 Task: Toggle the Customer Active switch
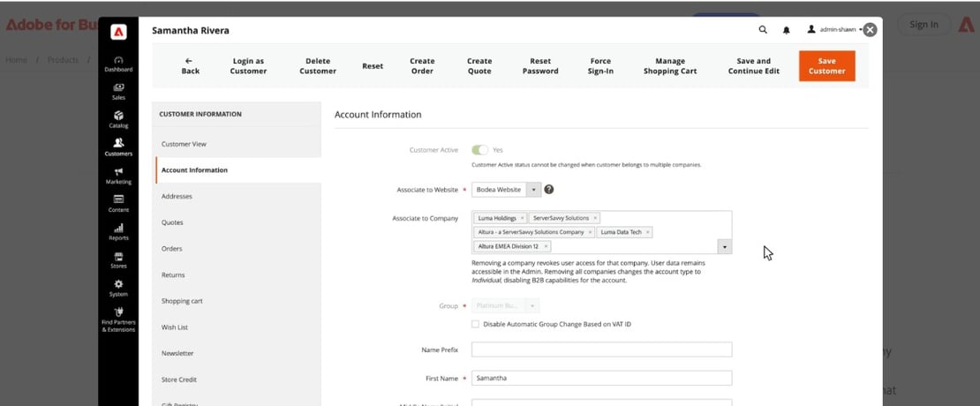[x=480, y=150]
